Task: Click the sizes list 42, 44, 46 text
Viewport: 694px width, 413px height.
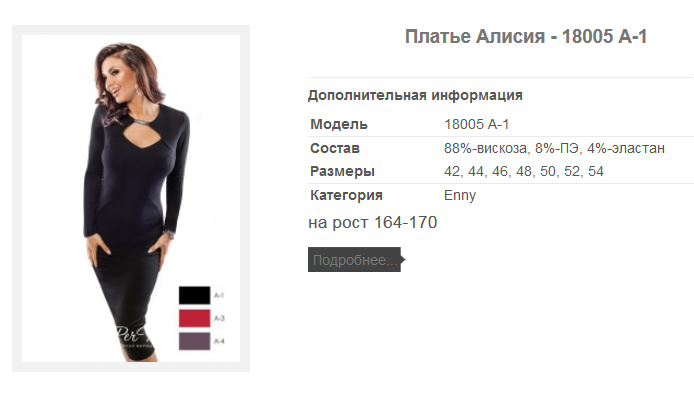Action: coord(524,171)
